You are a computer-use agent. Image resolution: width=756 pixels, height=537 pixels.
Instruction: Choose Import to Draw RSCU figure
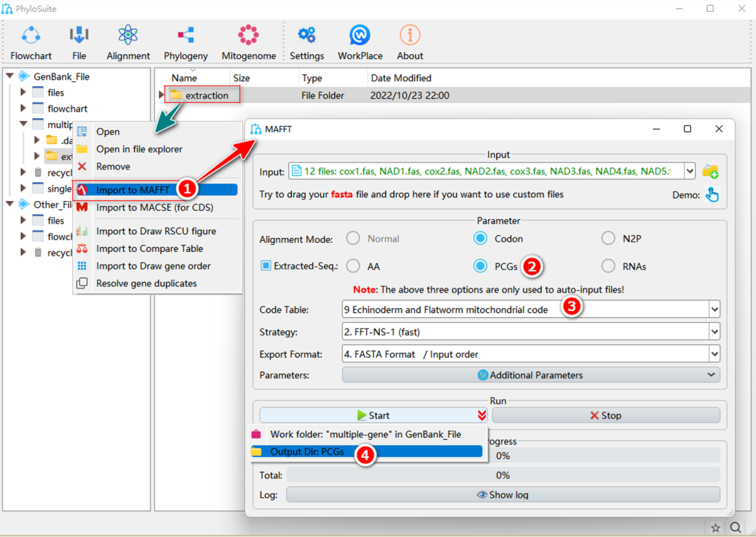coord(157,231)
